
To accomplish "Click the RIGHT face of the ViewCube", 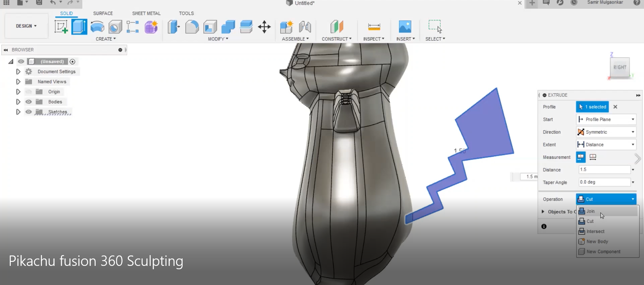I will click(620, 67).
